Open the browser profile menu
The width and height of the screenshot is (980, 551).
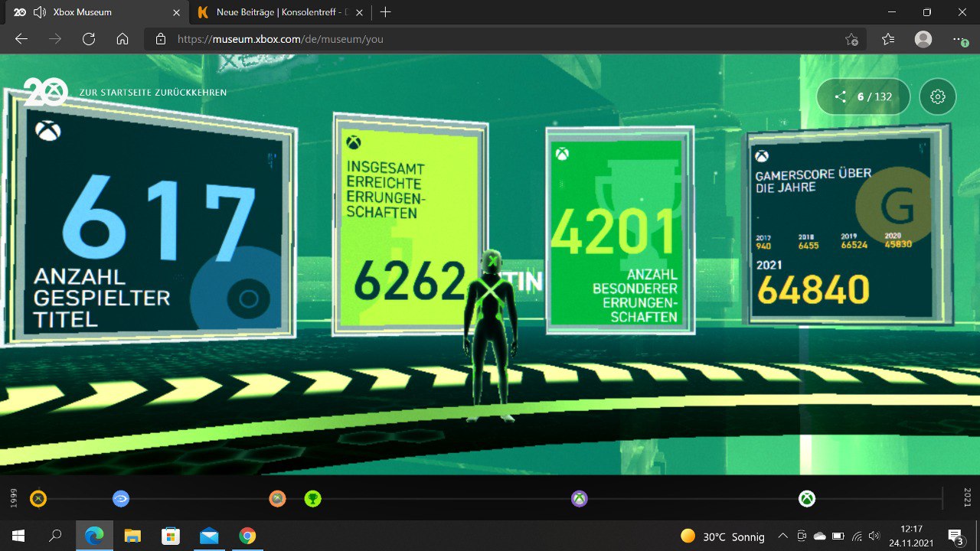[x=923, y=39]
